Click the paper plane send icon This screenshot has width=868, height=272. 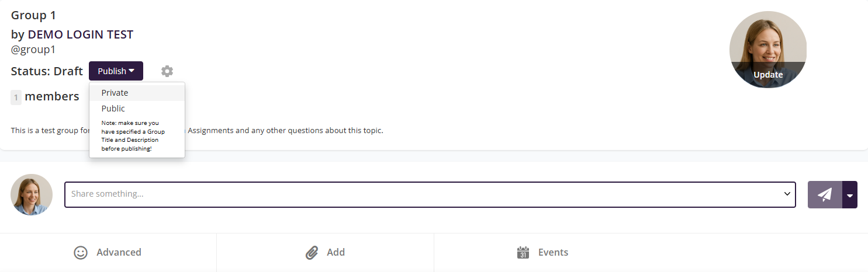(x=825, y=194)
